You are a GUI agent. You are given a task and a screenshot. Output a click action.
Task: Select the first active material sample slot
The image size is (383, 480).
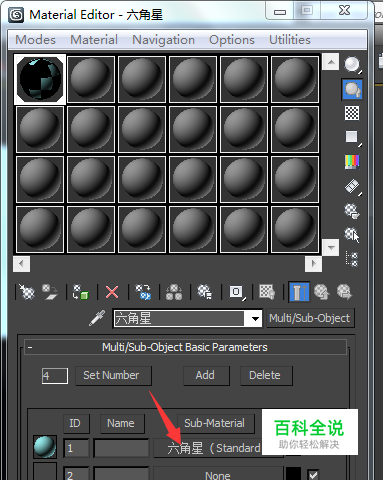coord(40,79)
